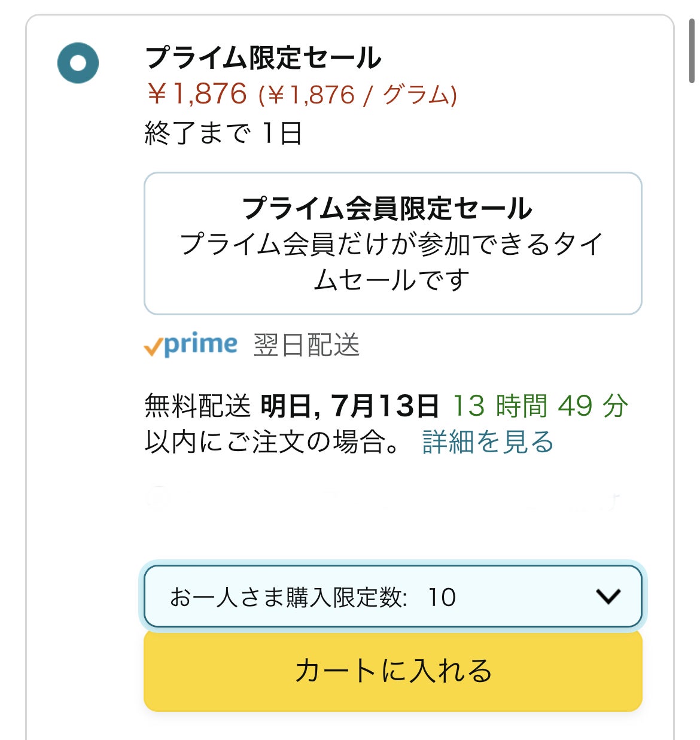Click the vertical scrollbar on the right

coord(692,51)
